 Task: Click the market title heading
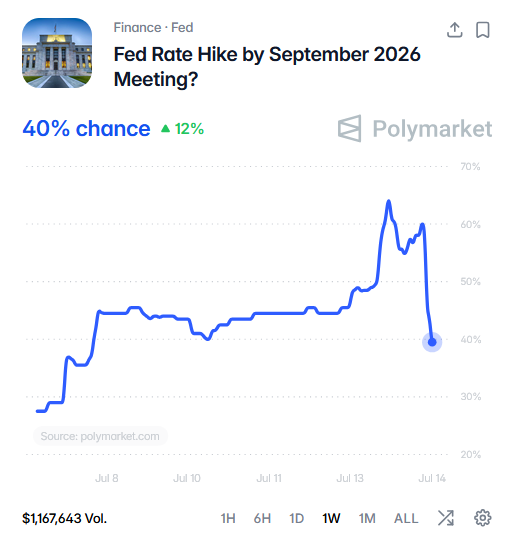coord(267,67)
